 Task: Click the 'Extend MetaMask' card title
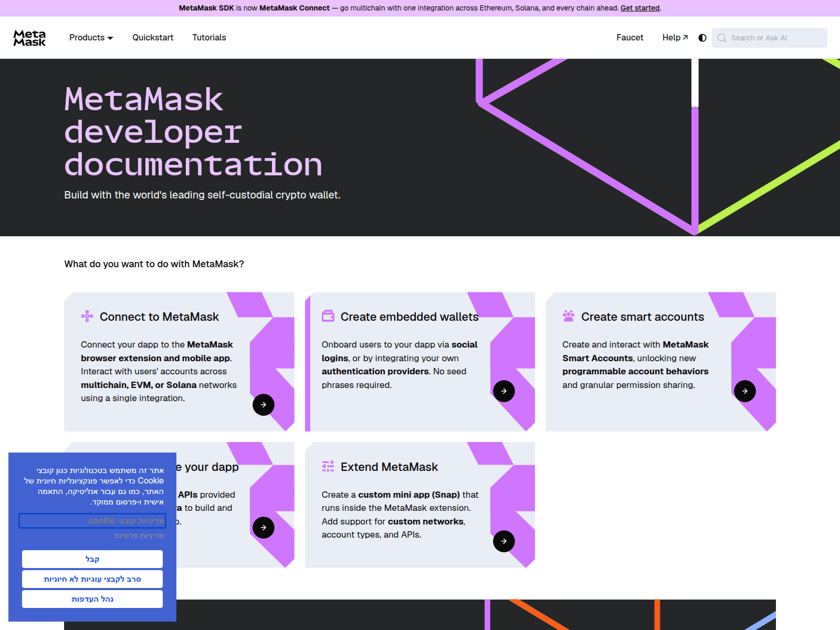(x=389, y=467)
